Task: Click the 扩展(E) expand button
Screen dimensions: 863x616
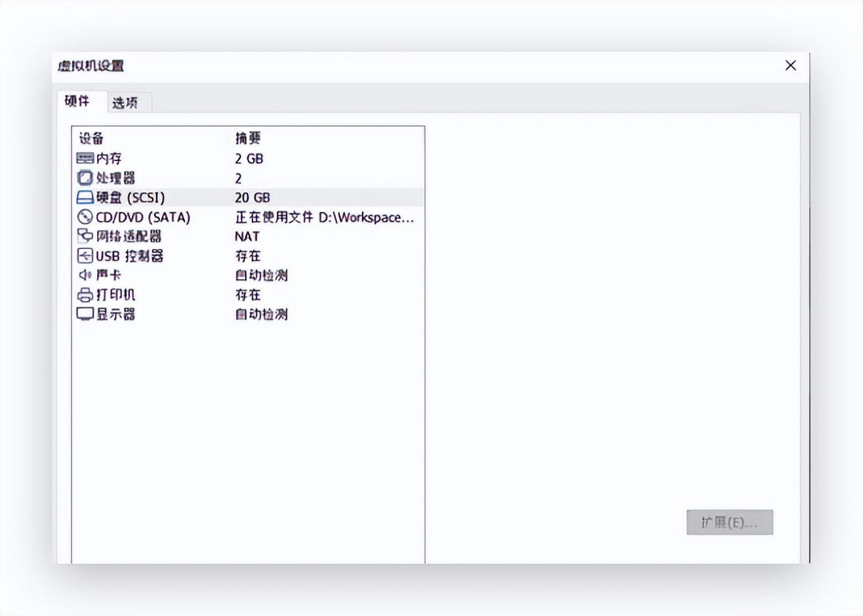Action: tap(729, 522)
